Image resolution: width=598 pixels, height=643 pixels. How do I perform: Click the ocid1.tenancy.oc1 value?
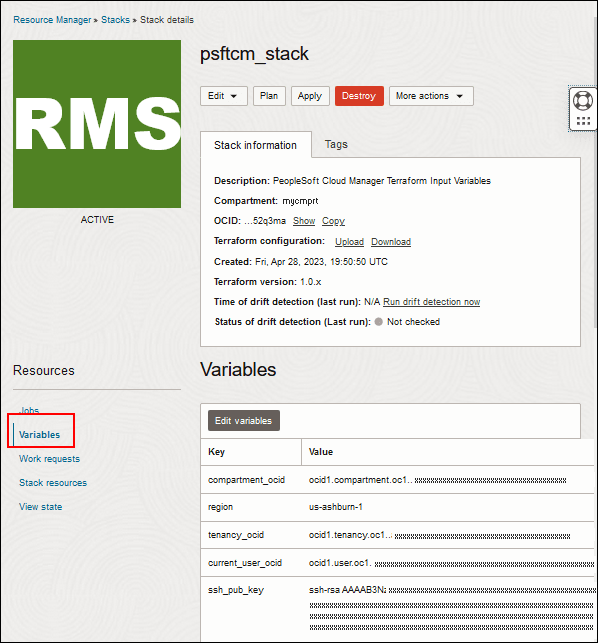pos(439,535)
